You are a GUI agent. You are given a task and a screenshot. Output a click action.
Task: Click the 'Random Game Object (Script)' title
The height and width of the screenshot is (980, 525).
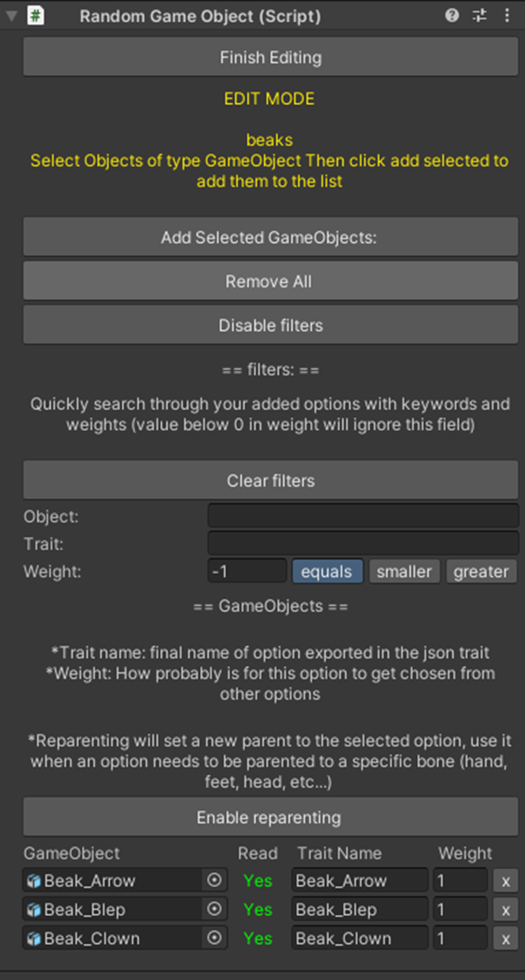coord(200,16)
